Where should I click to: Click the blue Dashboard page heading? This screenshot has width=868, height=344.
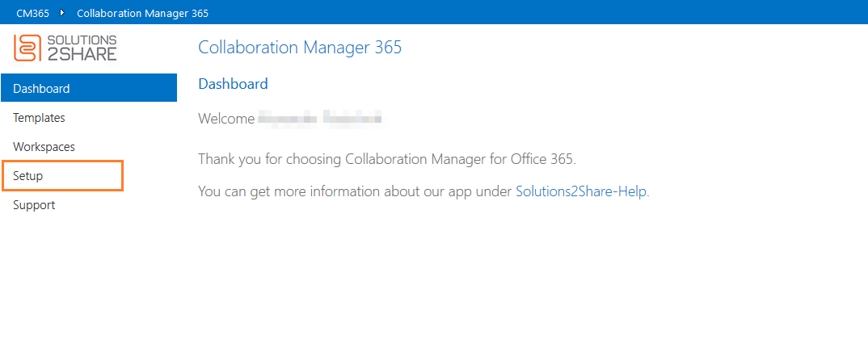point(233,84)
